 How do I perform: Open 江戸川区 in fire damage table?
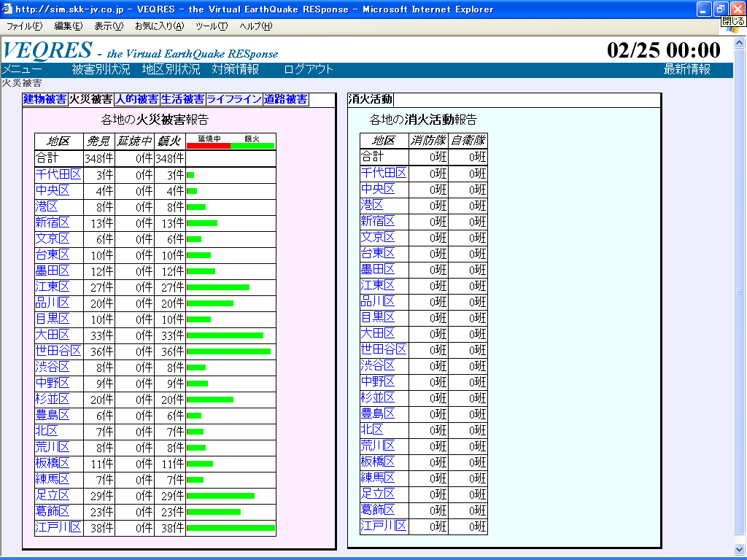pyautogui.click(x=57, y=528)
